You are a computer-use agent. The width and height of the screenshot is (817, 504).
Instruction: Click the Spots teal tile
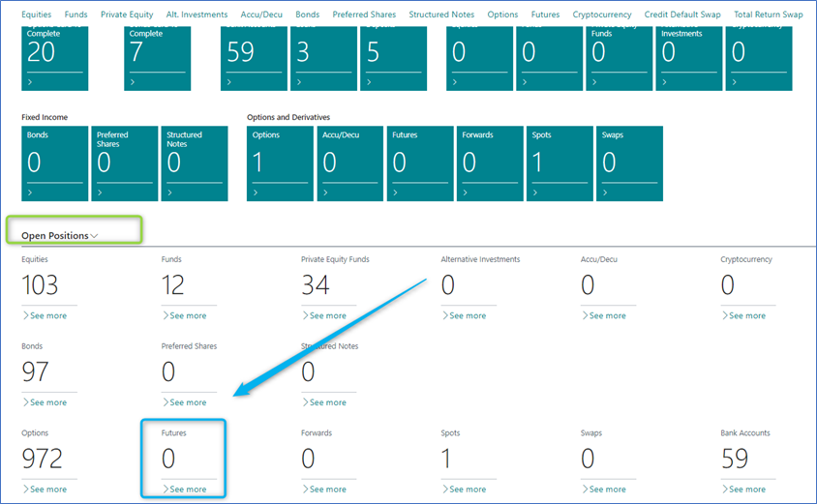point(559,163)
